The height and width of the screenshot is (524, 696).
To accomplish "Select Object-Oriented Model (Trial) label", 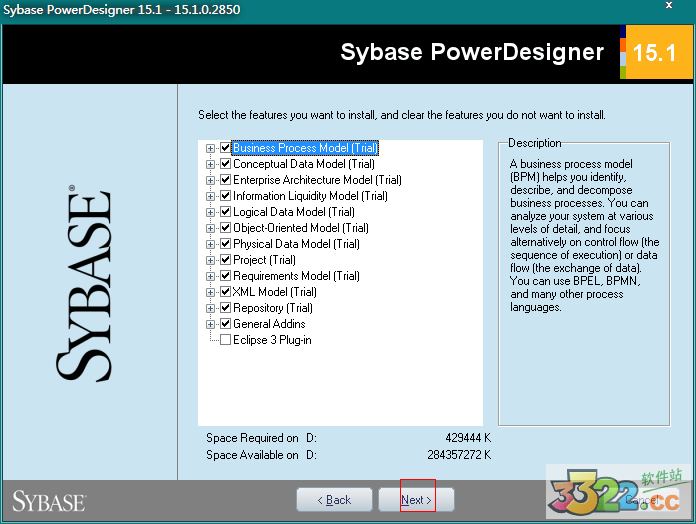I will tap(301, 228).
